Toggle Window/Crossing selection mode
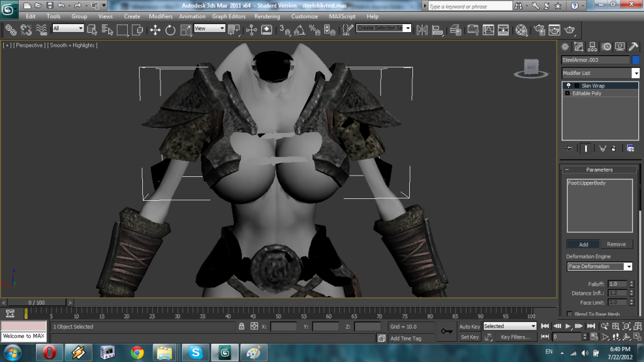644x362 pixels. pyautogui.click(x=138, y=30)
